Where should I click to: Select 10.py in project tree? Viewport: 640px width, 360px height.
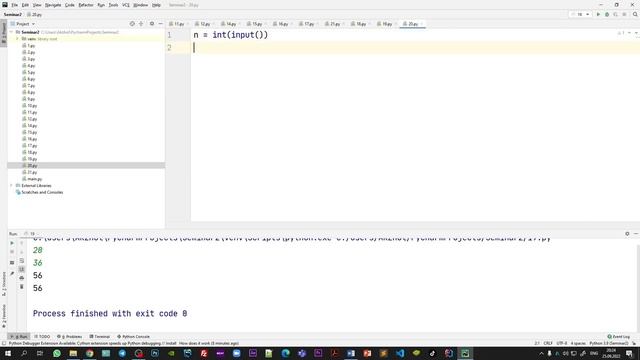(32, 106)
